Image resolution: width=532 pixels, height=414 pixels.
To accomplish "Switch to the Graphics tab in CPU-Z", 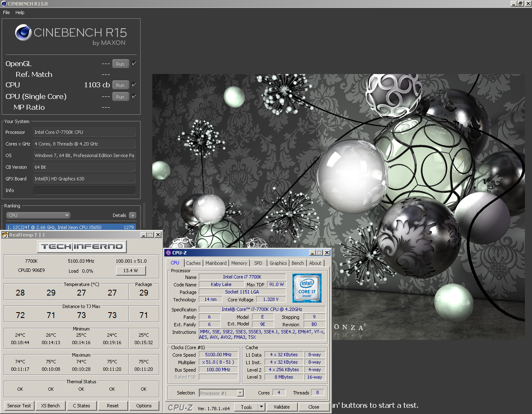I will pos(278,263).
